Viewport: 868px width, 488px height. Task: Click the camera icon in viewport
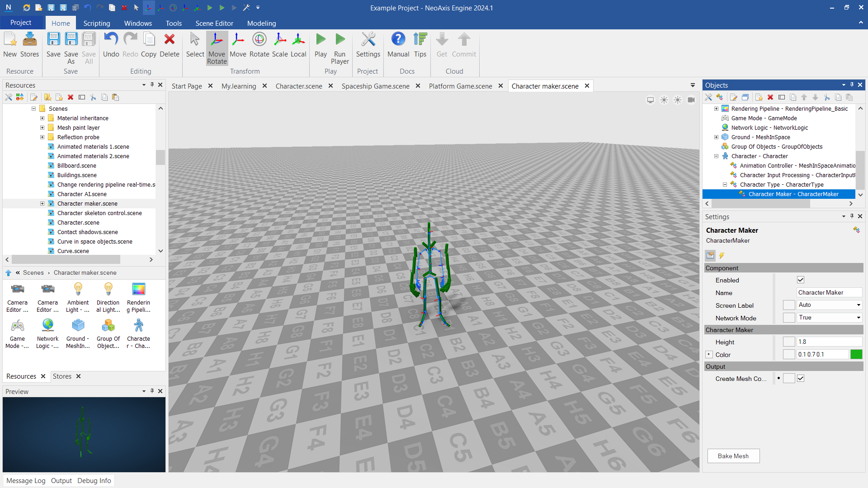pos(691,100)
